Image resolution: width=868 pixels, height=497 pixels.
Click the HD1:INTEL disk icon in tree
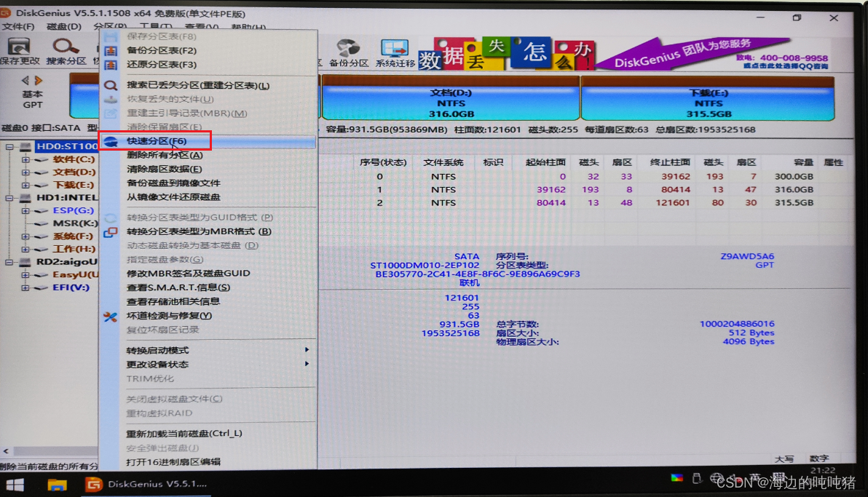pyautogui.click(x=25, y=198)
